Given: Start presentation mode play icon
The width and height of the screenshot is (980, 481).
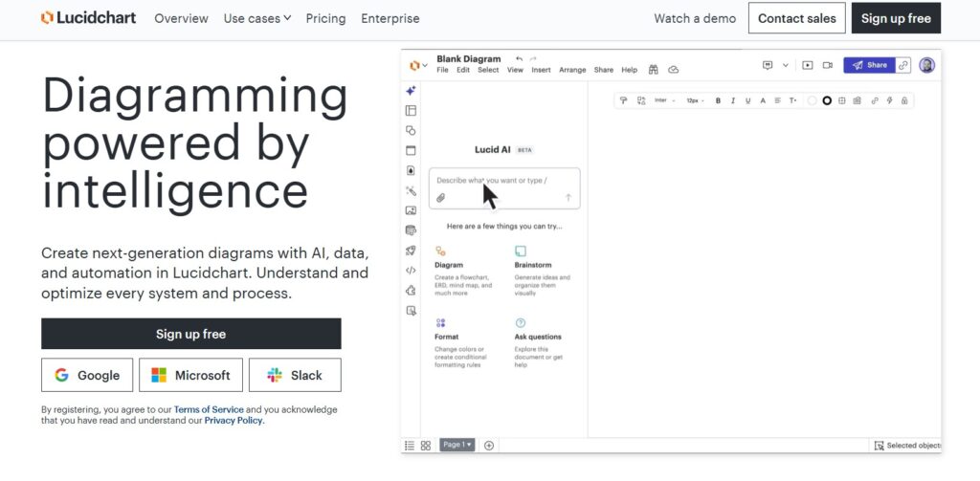Looking at the screenshot, I should point(808,65).
